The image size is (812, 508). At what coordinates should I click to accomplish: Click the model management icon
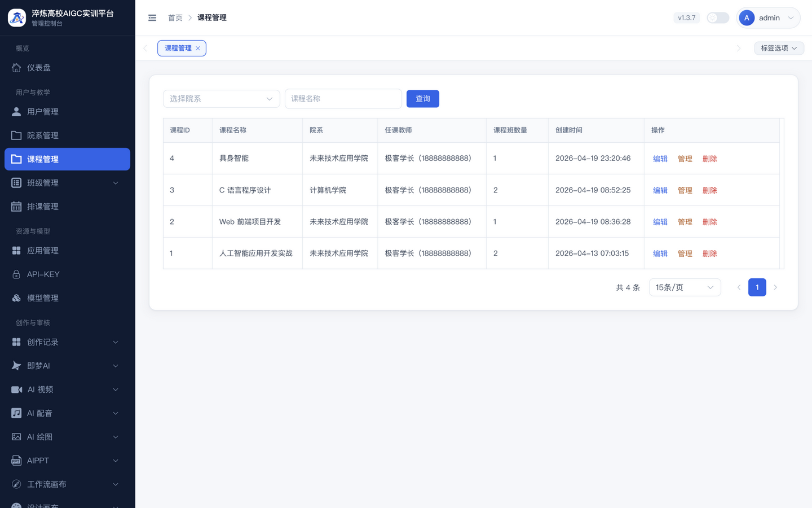16,298
